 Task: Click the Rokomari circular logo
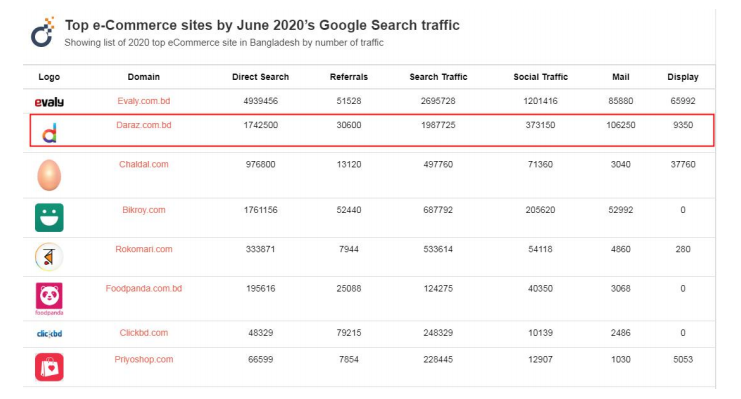coord(49,257)
